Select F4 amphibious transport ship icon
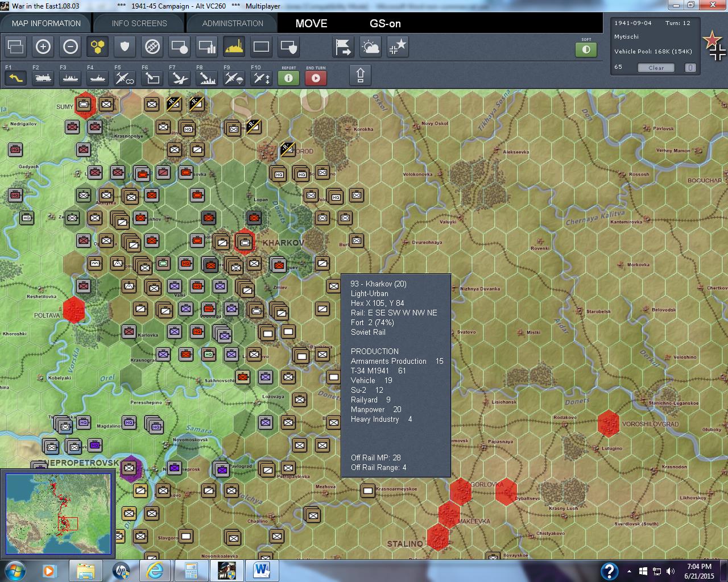 98,77
